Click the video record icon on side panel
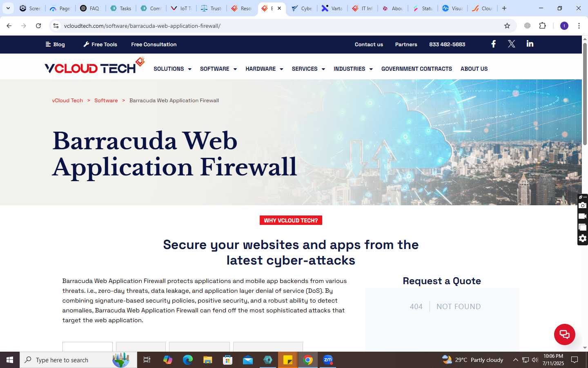 pos(583,216)
